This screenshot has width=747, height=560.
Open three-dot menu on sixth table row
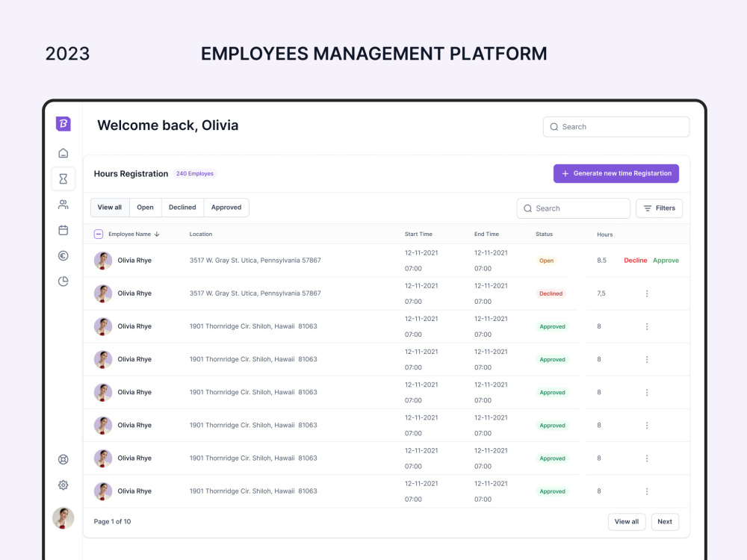coord(647,426)
